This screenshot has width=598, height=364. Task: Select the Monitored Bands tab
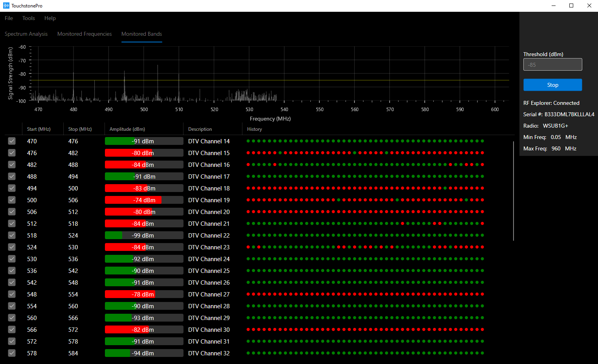[x=141, y=34]
